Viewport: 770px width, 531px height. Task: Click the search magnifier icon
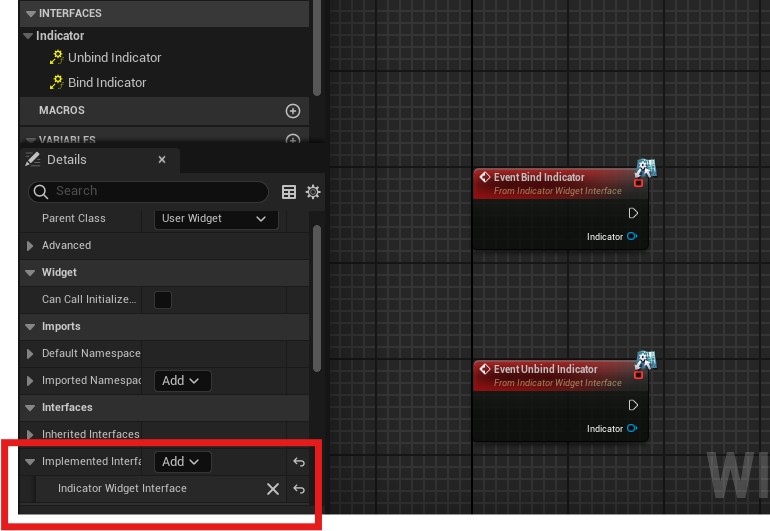tap(41, 192)
